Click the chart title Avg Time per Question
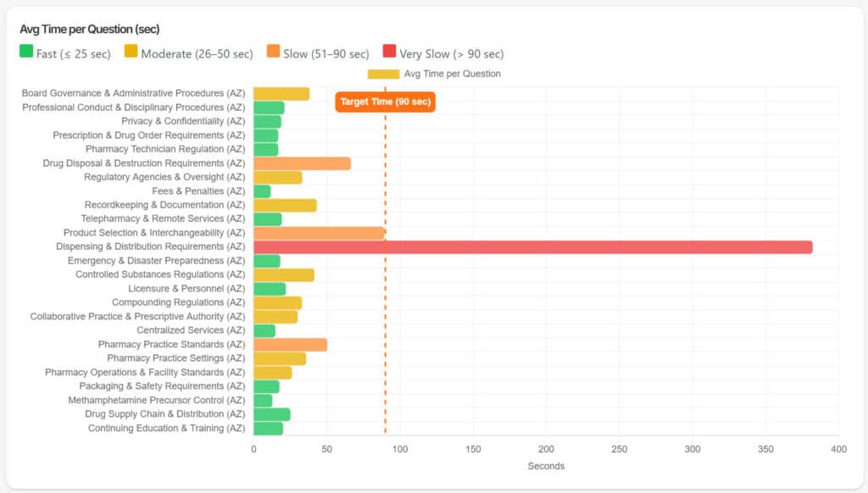The width and height of the screenshot is (868, 493). [89, 30]
